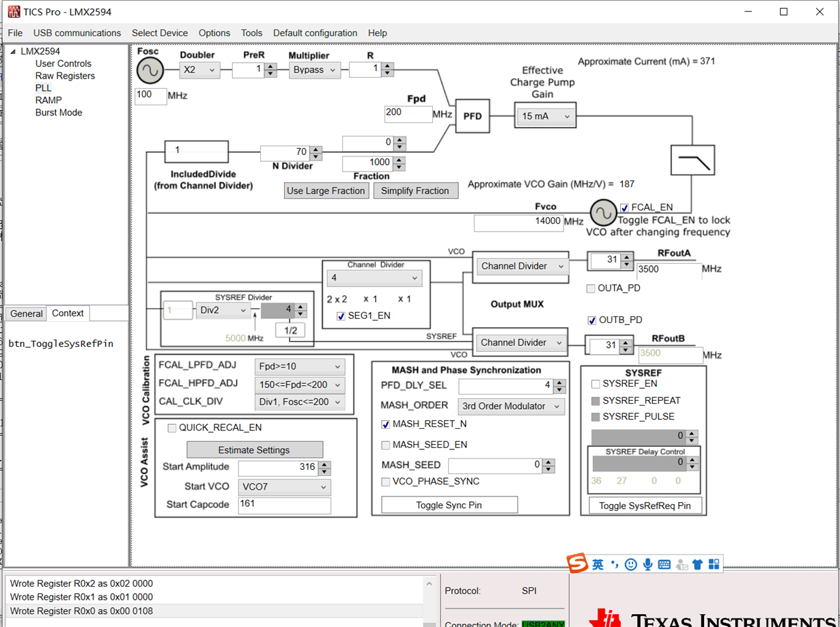Open the Multiplier Bypass dropdown

(x=314, y=70)
